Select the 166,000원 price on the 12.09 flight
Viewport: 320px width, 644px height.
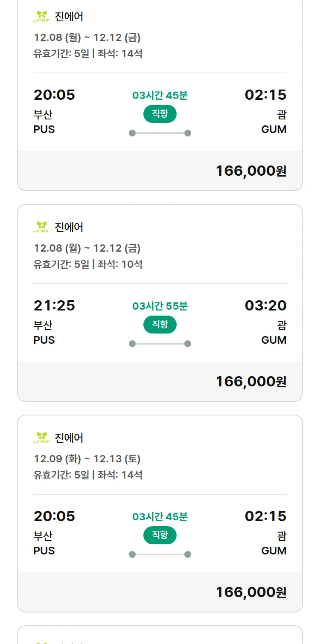251,592
